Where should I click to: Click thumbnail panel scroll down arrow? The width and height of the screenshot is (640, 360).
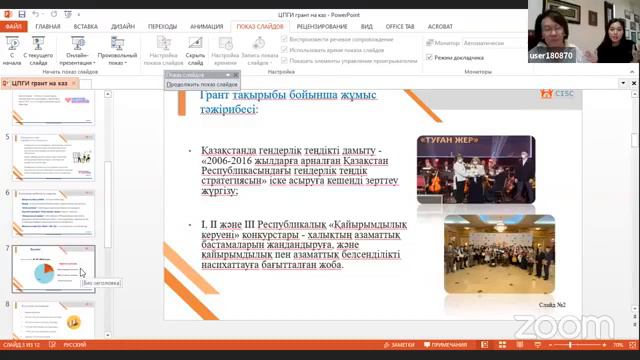pos(108,335)
